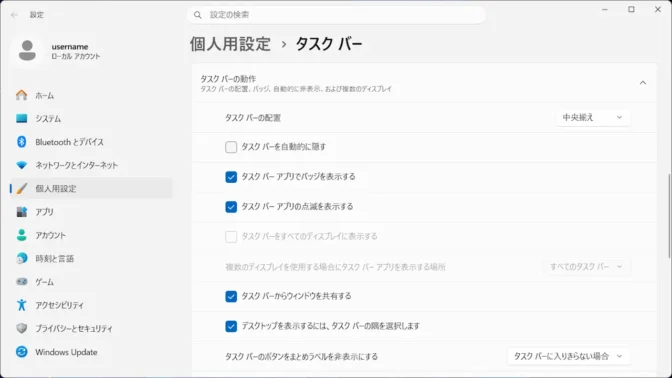Open アクセシビリティ settings label
This screenshot has height=378, width=672.
[60, 305]
